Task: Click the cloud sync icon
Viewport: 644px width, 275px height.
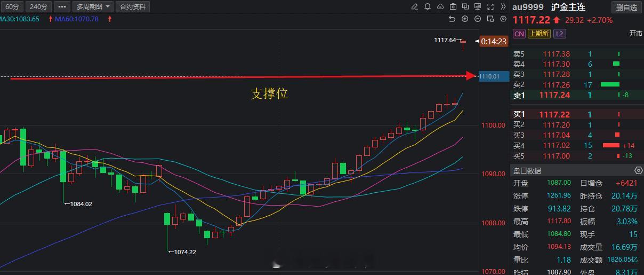Action: point(440,7)
